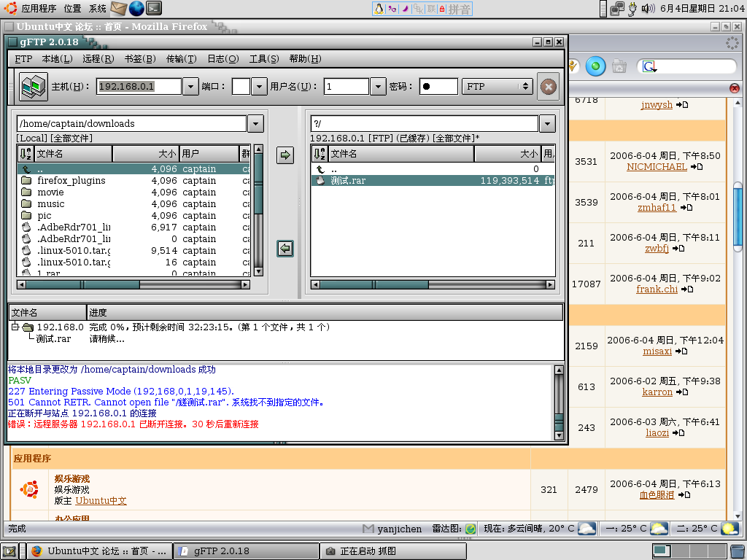Click the current weather cloud icon
Screen dimensions: 747x560
(587, 529)
